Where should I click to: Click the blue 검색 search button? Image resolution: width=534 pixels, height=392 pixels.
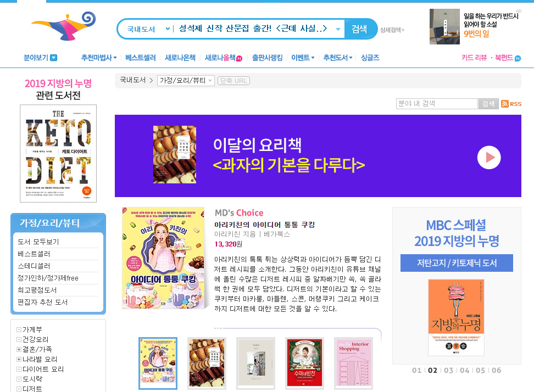(x=360, y=29)
